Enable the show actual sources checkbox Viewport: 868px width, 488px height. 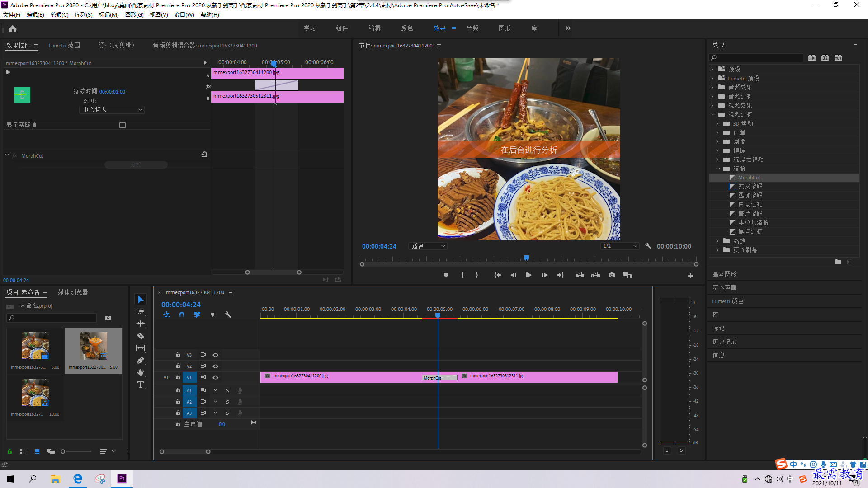coord(123,125)
